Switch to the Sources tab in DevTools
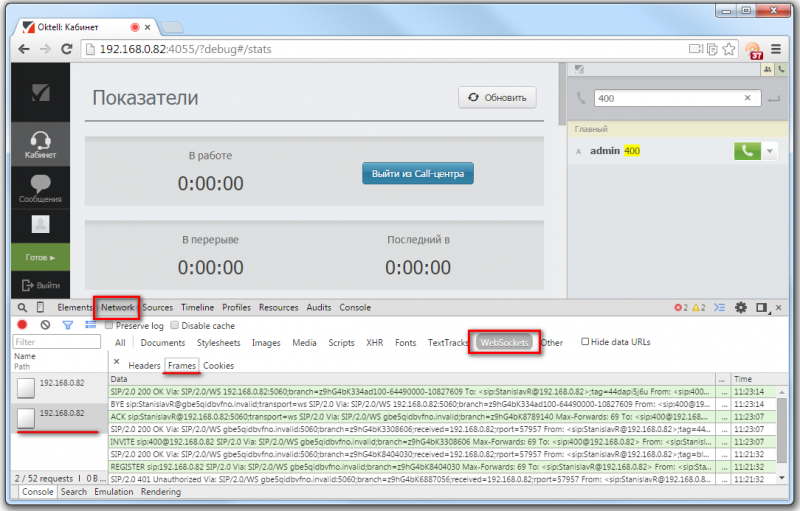The width and height of the screenshot is (800, 511). pyautogui.click(x=157, y=308)
